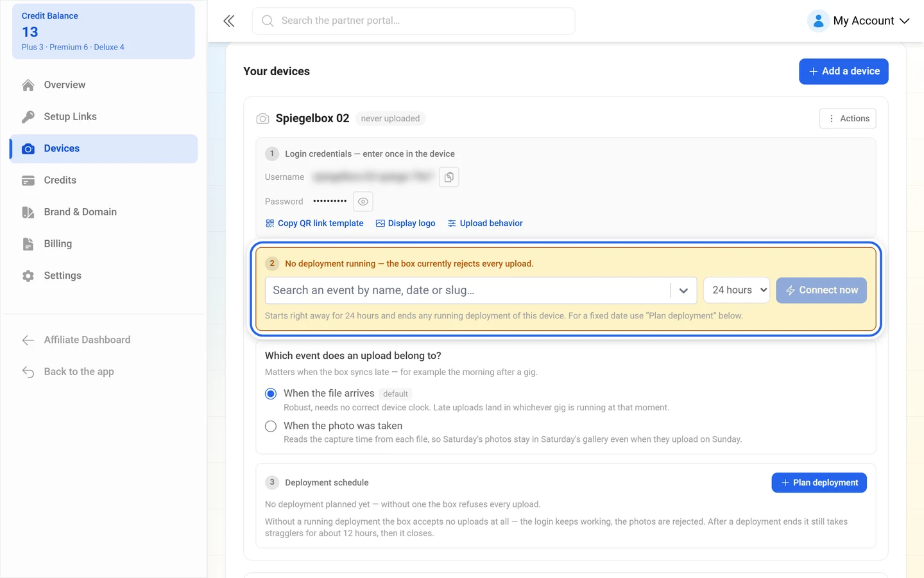924x578 pixels.
Task: Click the 'never uploaded' status badge
Action: (x=390, y=119)
